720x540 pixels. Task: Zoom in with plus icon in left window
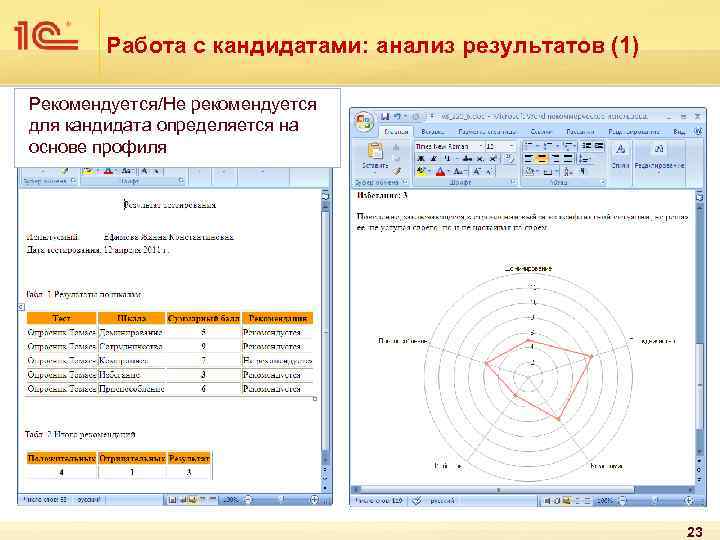[315, 500]
